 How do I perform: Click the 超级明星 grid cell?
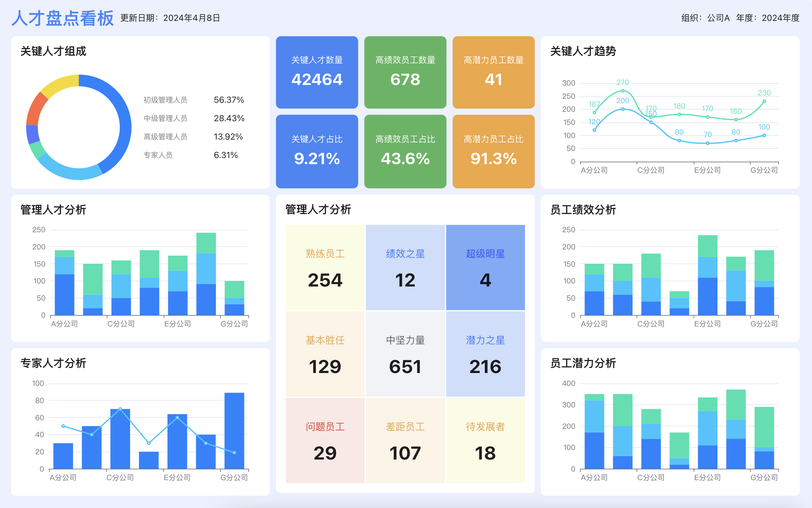pyautogui.click(x=485, y=267)
